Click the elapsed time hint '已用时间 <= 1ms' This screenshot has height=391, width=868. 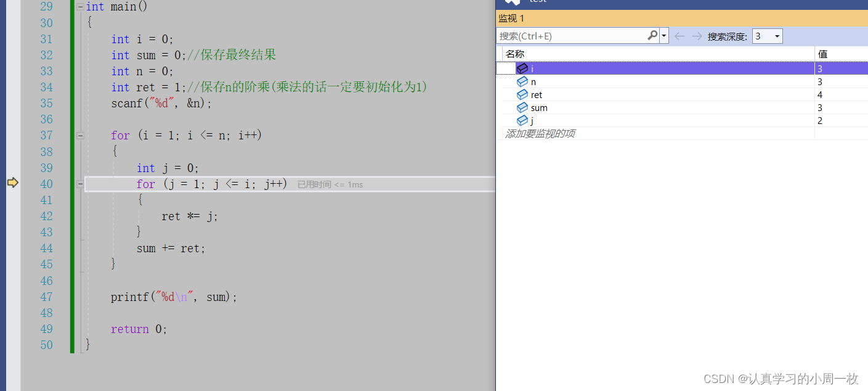pos(330,184)
